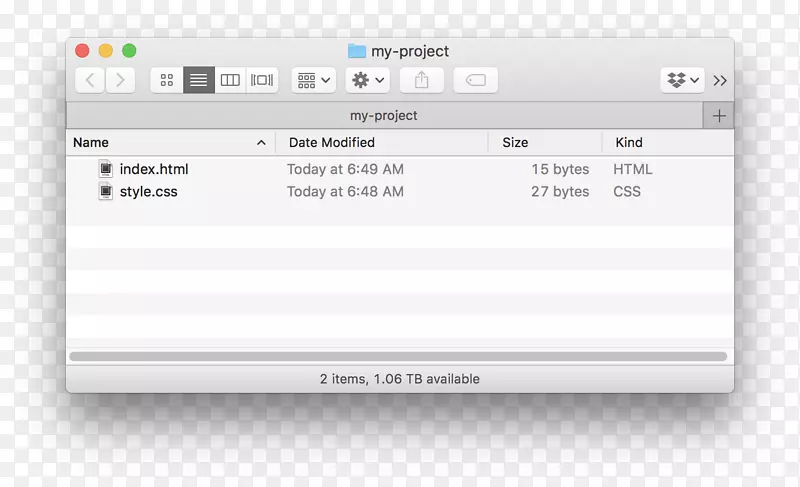This screenshot has height=487, width=800.
Task: Select the my-project tab
Action: 384,116
